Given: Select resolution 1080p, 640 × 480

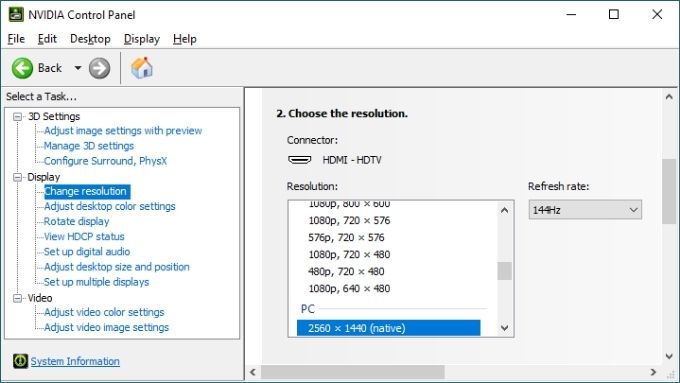Looking at the screenshot, I should point(349,288).
